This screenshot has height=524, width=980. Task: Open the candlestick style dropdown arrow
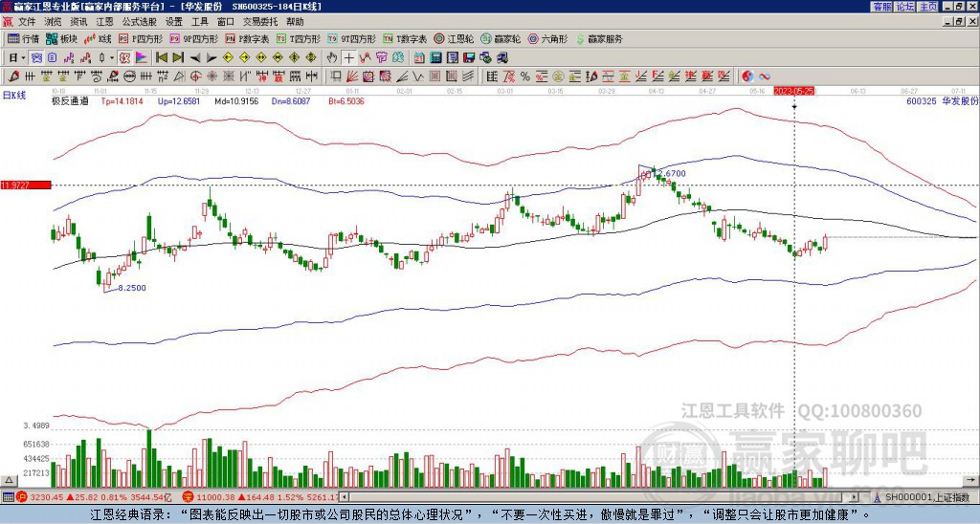coord(112,58)
